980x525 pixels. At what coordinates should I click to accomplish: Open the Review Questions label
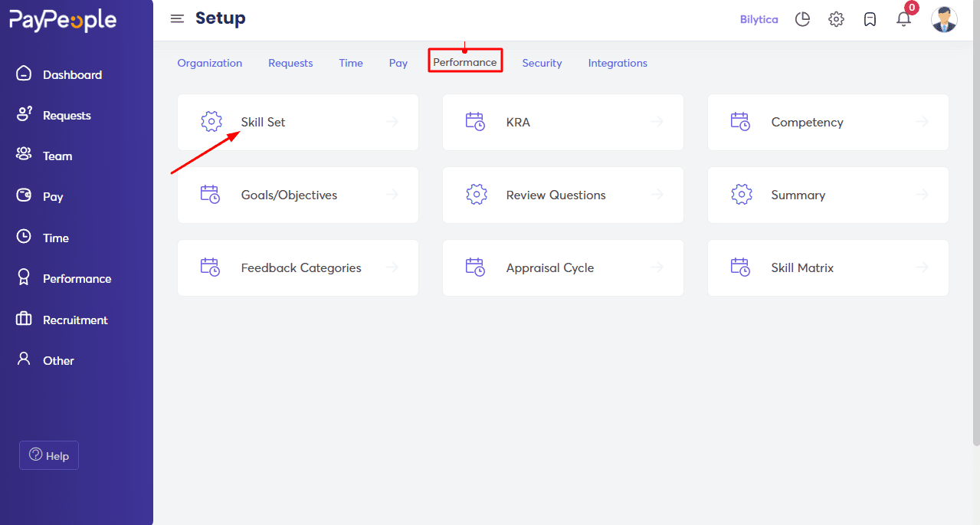[x=556, y=195]
